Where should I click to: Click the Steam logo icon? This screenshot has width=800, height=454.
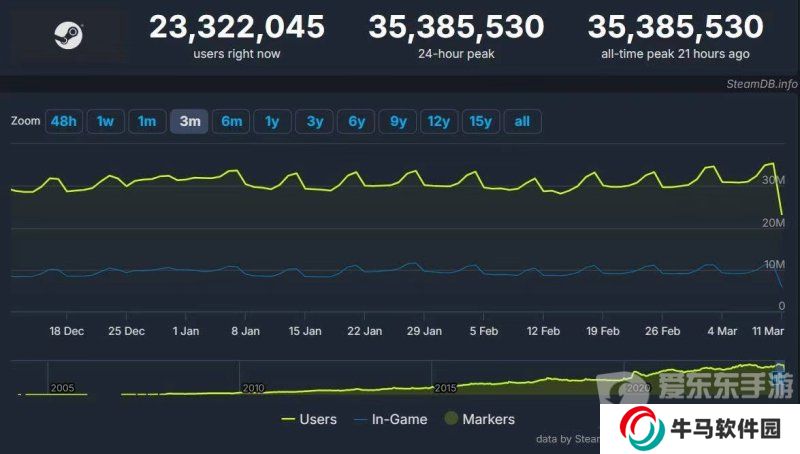(69, 36)
